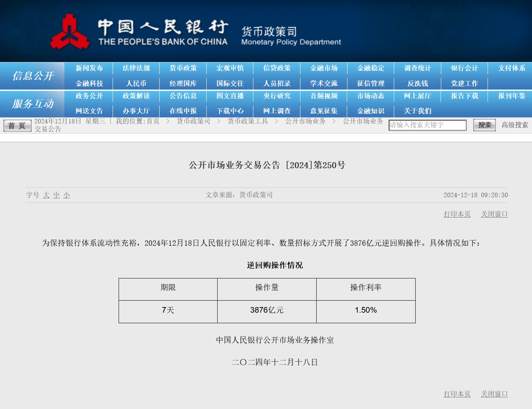Click 打印本页 just under the article date line
Viewport: 532px width, 409px height.
(x=457, y=214)
